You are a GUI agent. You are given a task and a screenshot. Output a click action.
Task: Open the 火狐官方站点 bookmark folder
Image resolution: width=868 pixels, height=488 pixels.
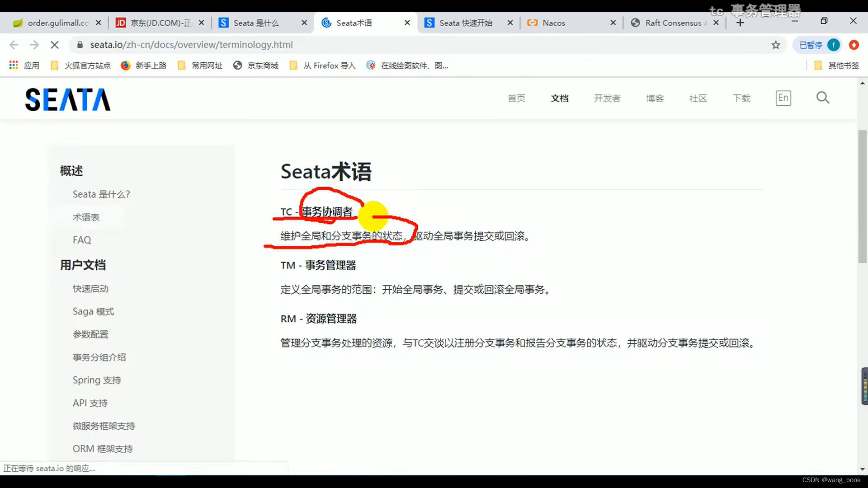(x=80, y=66)
